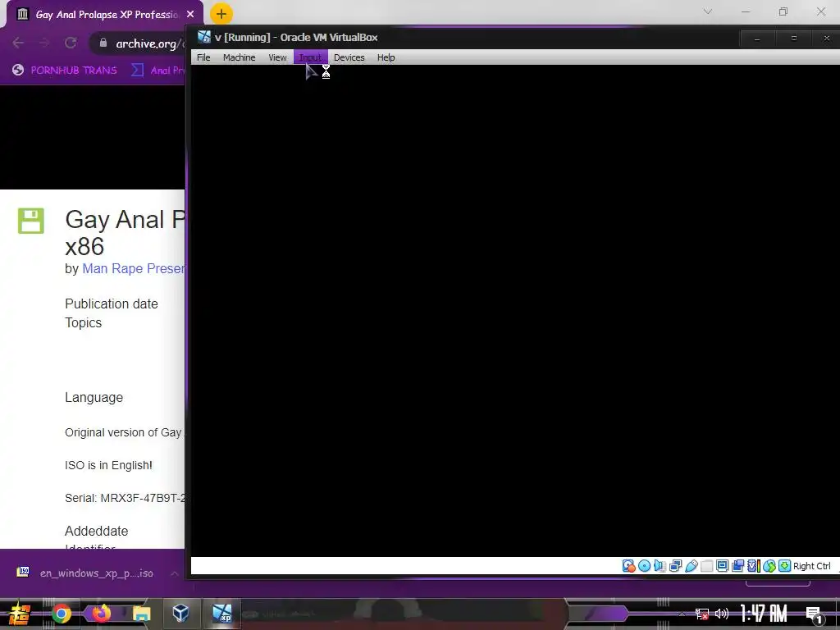Click the 'Serial: MRX3F-47B9T' text

[125, 498]
